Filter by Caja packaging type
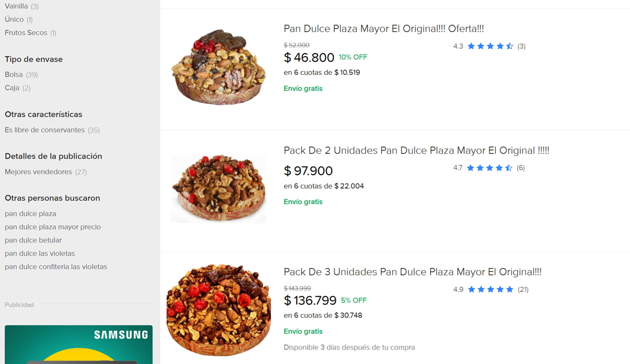Screen dimensions: 630x364 coord(12,88)
